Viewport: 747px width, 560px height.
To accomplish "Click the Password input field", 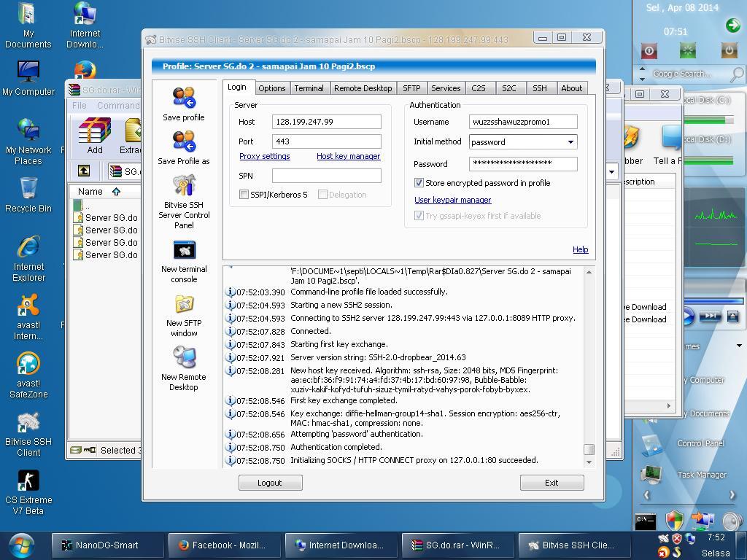I will 523,164.
